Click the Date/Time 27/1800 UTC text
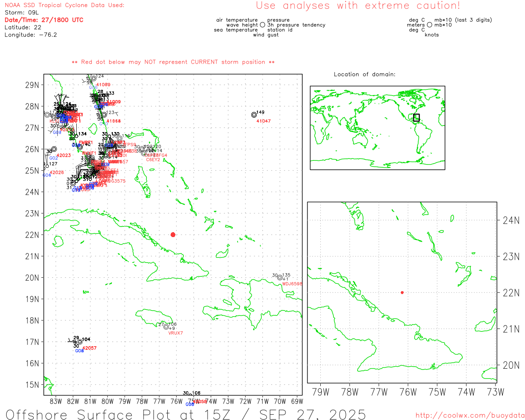This screenshot has width=525, height=420. 44,20
